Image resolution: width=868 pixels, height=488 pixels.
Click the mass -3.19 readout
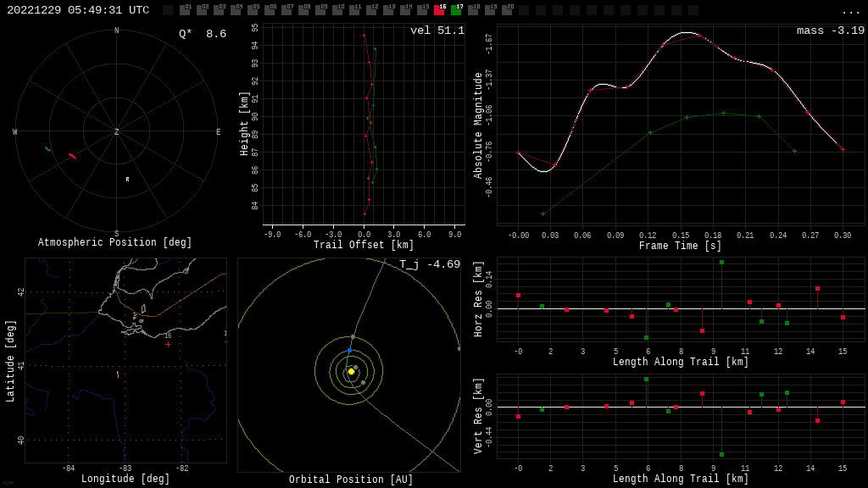[831, 30]
